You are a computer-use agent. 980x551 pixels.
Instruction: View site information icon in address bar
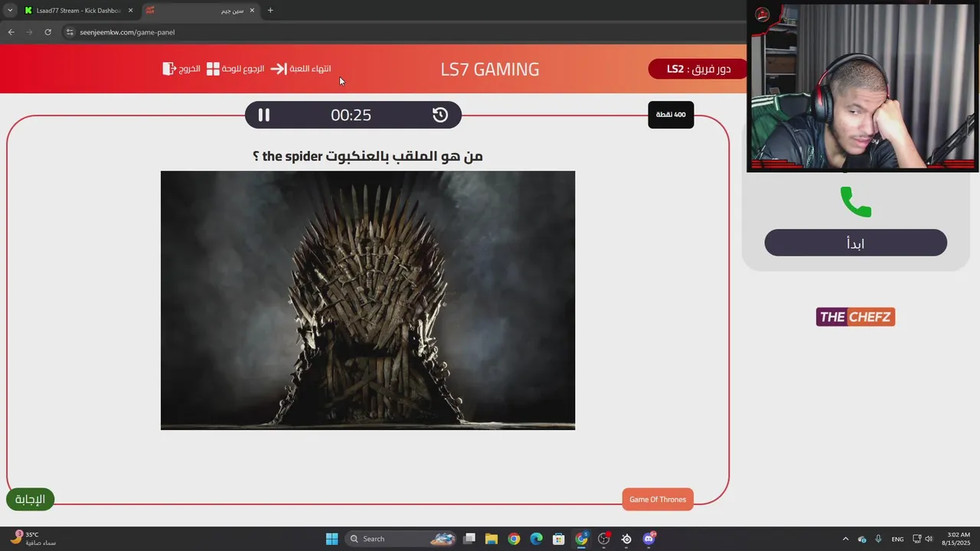[70, 32]
